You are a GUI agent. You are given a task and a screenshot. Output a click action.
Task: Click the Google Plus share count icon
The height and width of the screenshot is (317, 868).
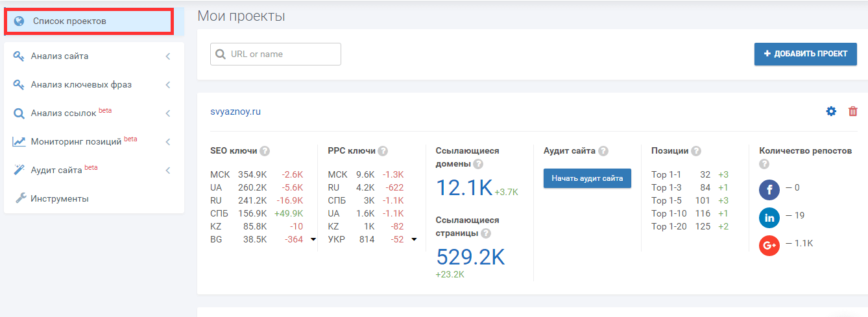click(769, 246)
